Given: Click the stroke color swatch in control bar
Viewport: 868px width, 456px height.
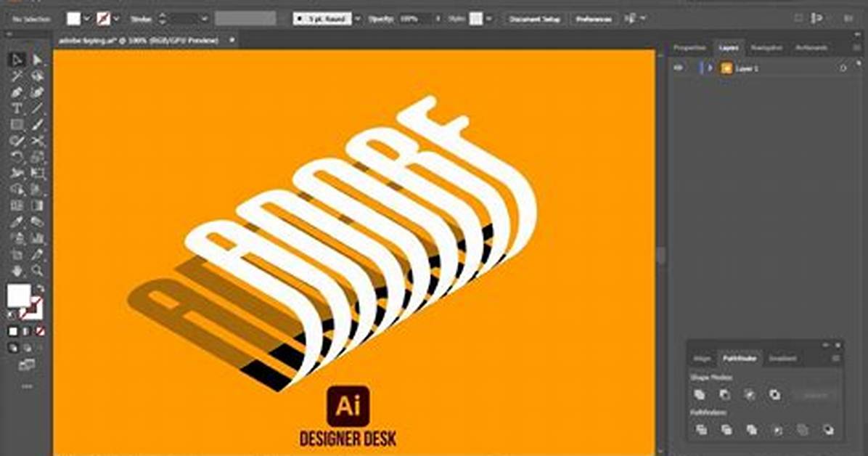Looking at the screenshot, I should tap(104, 19).
